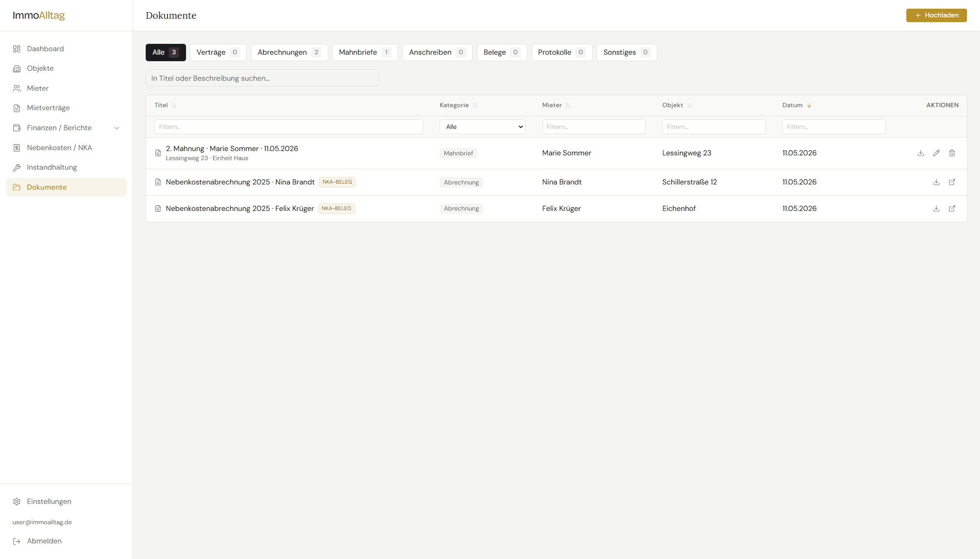Open Nina Brandt's Nebenkostenabrechnung externally
980x559 pixels.
pos(952,182)
